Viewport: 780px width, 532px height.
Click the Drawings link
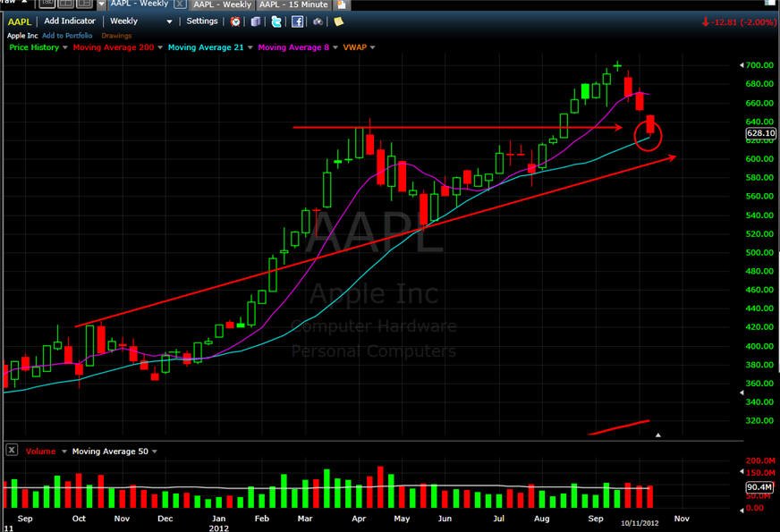tap(116, 36)
